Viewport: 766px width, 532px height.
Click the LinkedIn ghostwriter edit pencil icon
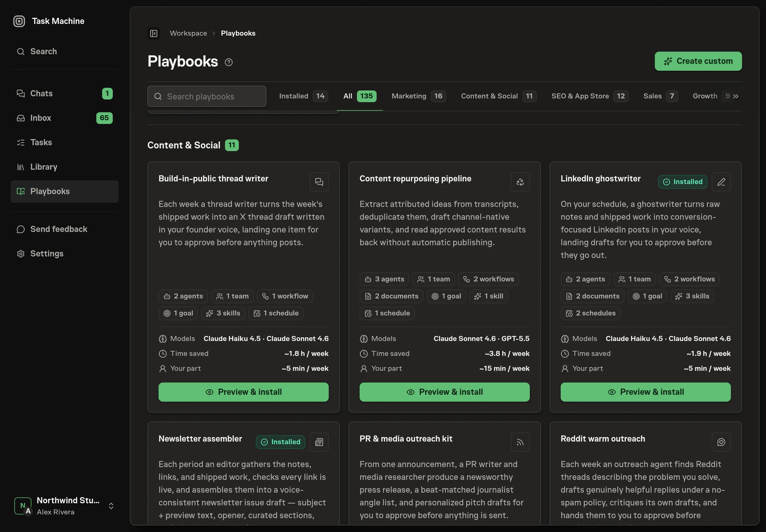pyautogui.click(x=721, y=182)
